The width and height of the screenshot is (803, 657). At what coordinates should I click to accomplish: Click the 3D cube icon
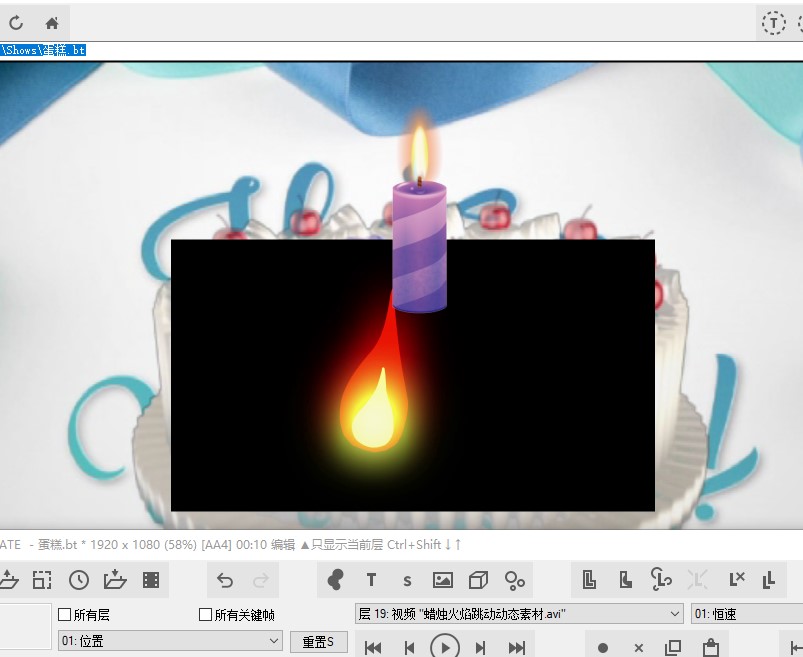coord(479,580)
